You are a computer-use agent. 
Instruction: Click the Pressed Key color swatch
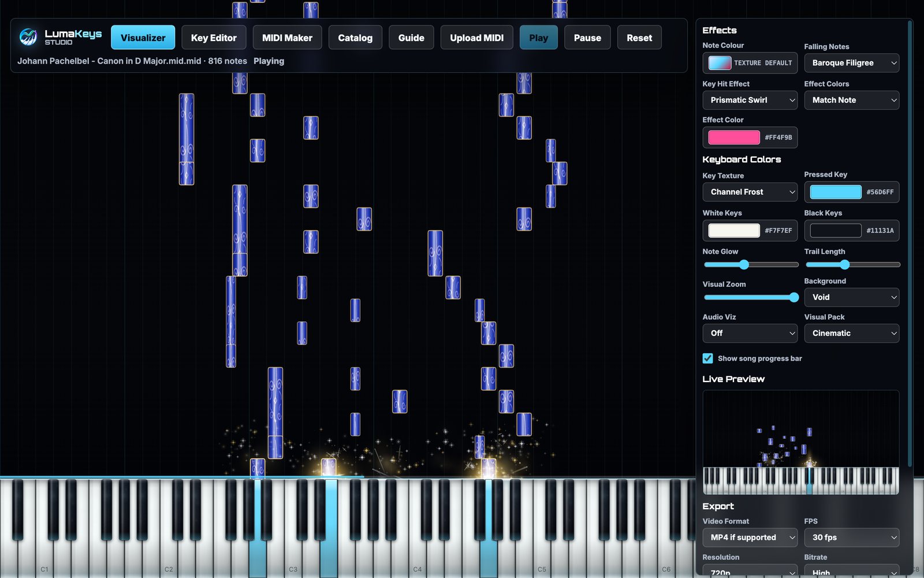click(836, 192)
